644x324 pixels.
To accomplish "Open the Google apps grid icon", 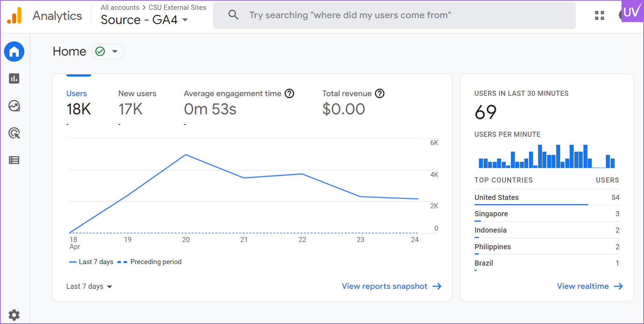I will [x=599, y=15].
